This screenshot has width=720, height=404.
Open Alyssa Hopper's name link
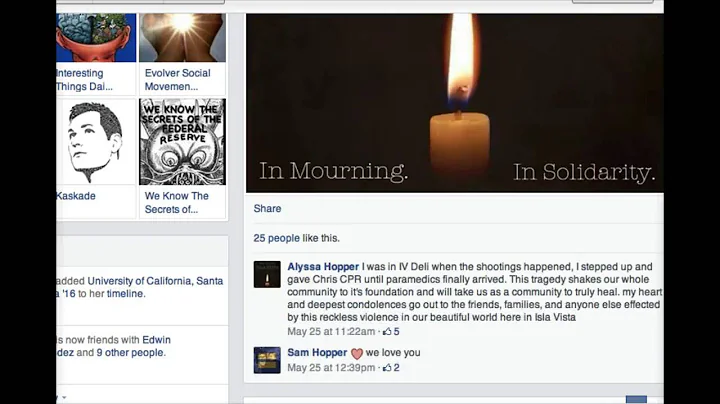[323, 267]
